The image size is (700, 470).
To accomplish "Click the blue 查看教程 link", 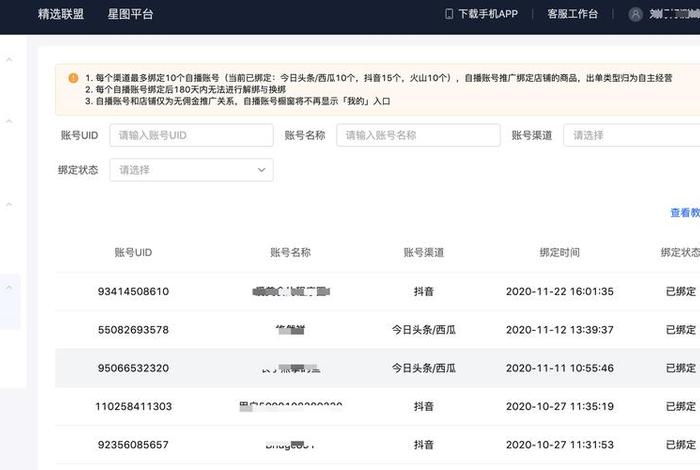I will tap(685, 213).
